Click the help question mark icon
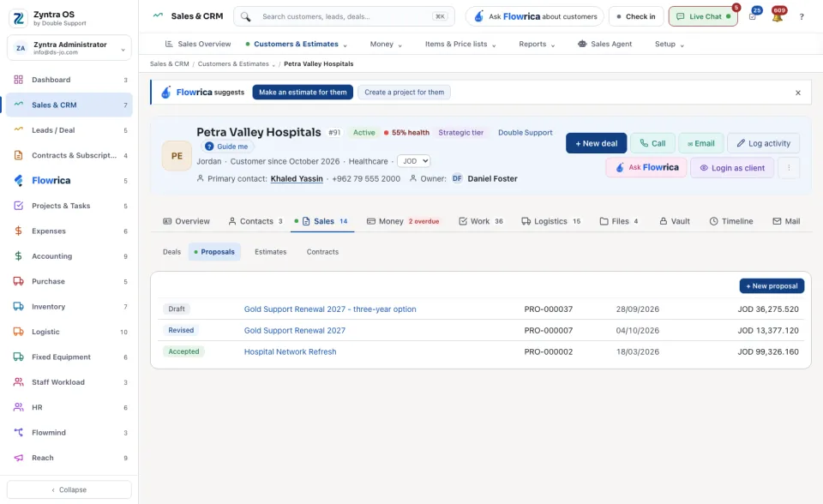The height and width of the screenshot is (504, 823). click(x=802, y=17)
